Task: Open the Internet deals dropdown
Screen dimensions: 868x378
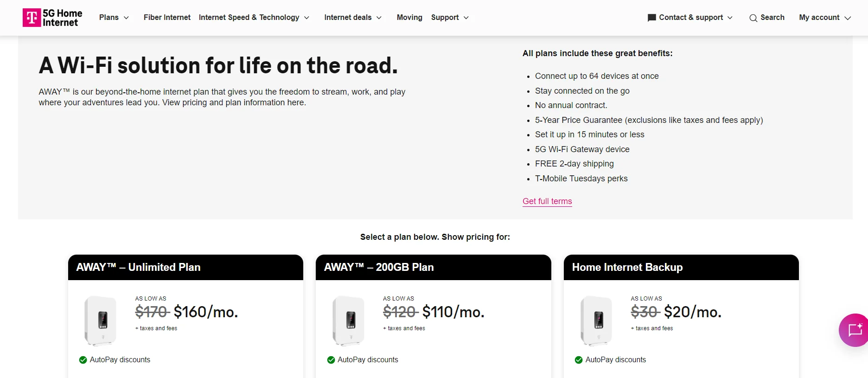Action: pyautogui.click(x=353, y=18)
